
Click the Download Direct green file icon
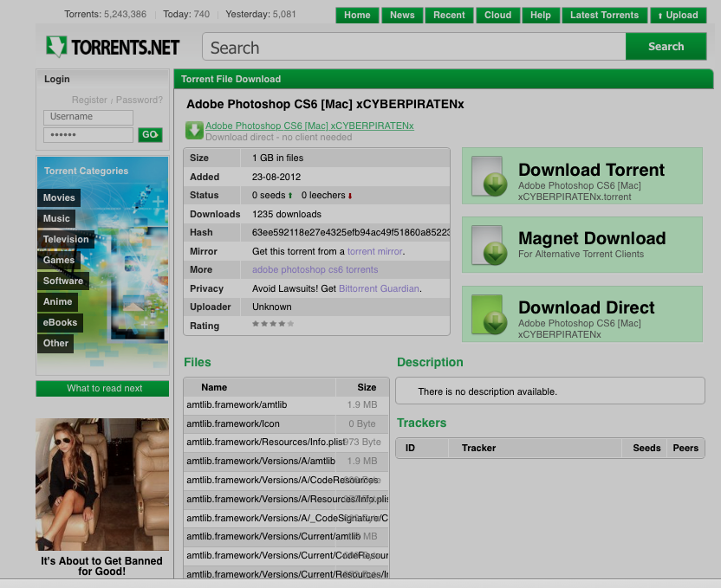click(x=490, y=314)
